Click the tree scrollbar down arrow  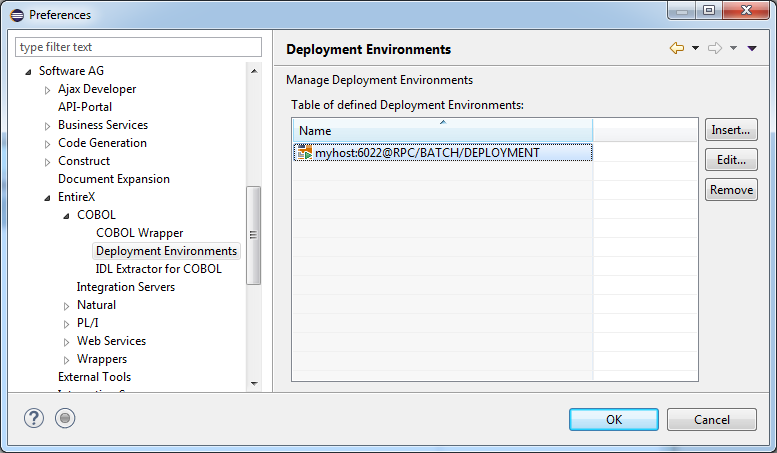[x=254, y=383]
